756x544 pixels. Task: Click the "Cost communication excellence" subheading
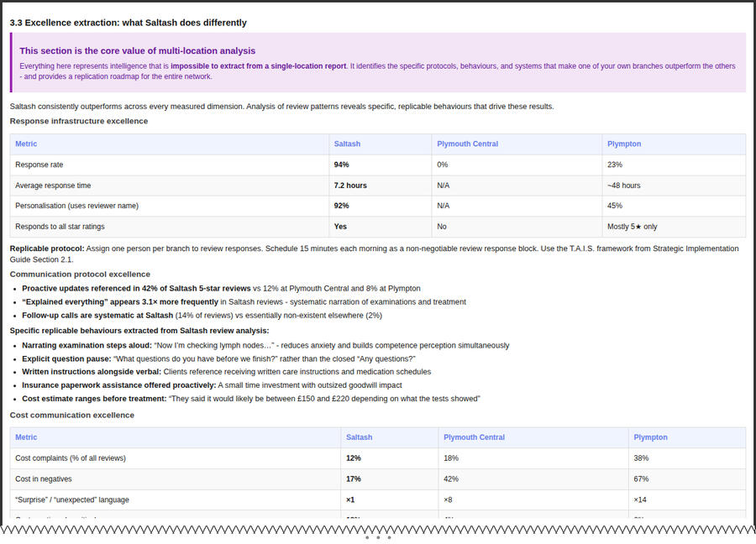[x=72, y=416]
